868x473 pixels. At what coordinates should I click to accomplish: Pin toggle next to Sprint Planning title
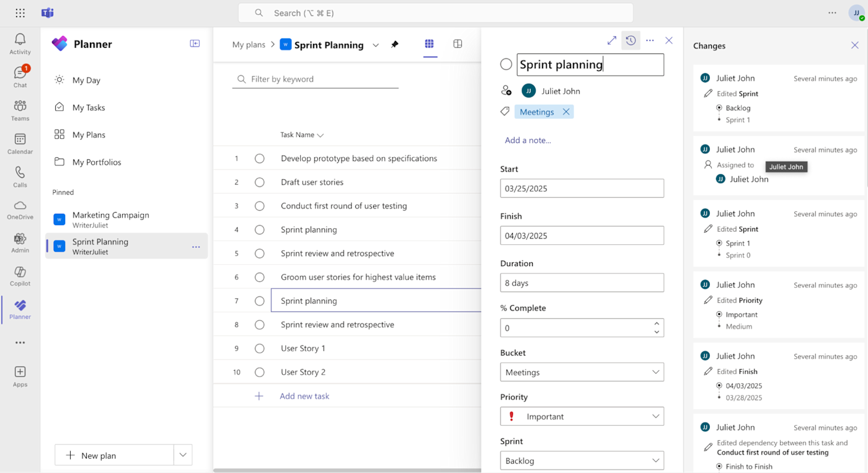point(395,45)
